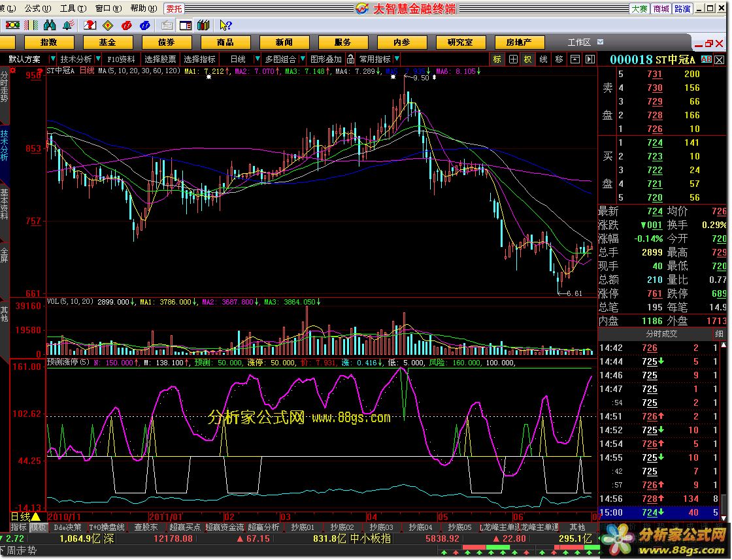
Task: Click the red gear icon on the chart
Action: (12, 71)
